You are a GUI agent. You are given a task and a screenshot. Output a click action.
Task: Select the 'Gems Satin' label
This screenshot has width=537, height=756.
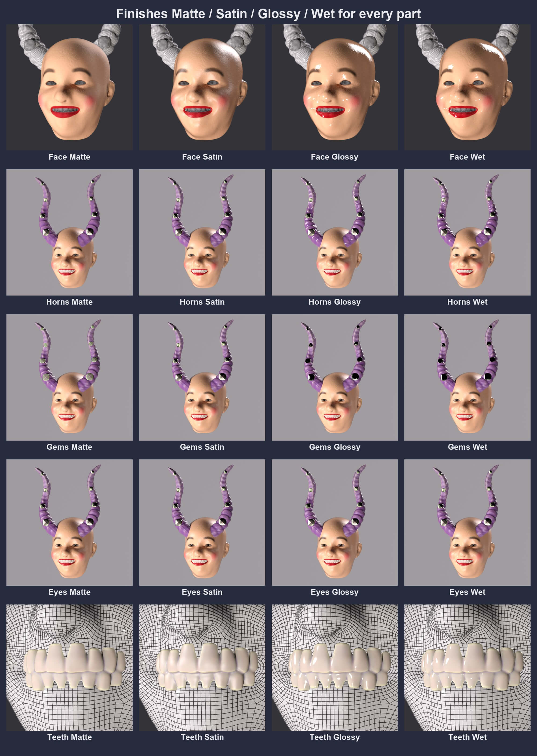[x=202, y=447]
